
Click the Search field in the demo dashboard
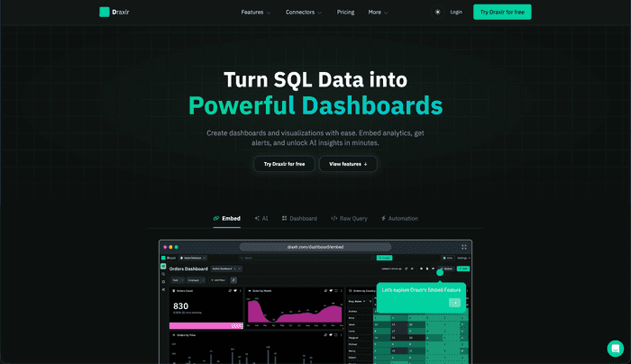click(306, 258)
